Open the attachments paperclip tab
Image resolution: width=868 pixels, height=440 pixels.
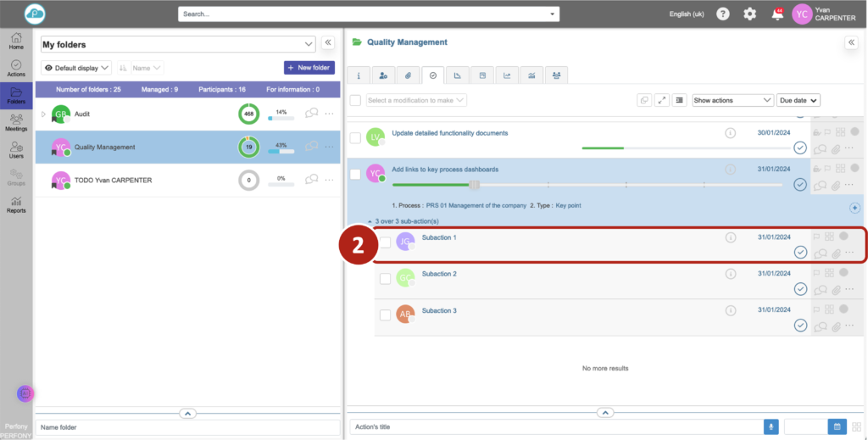tap(408, 75)
